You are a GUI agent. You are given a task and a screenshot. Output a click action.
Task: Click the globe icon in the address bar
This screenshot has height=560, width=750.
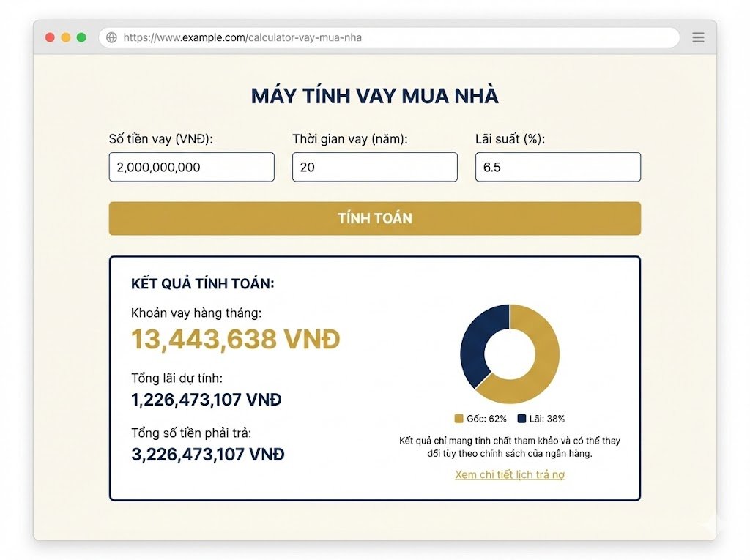tap(112, 37)
